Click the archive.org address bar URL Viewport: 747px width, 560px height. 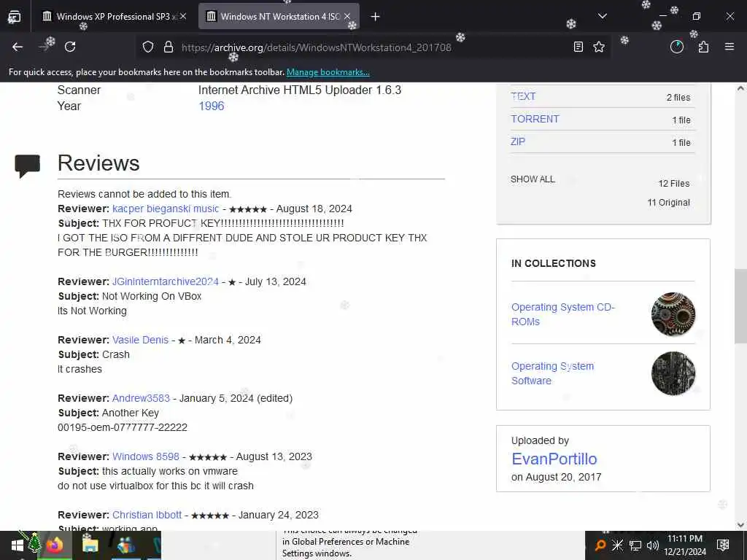(x=317, y=47)
